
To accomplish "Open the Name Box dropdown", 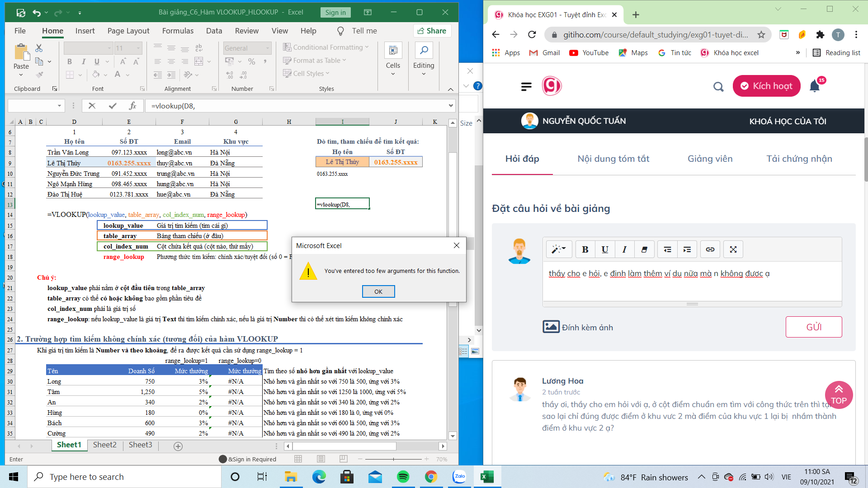I will pyautogui.click(x=59, y=106).
